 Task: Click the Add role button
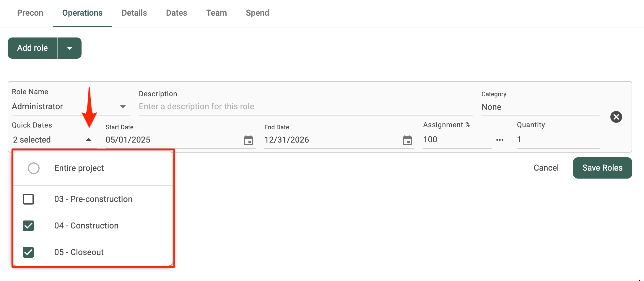coord(32,48)
